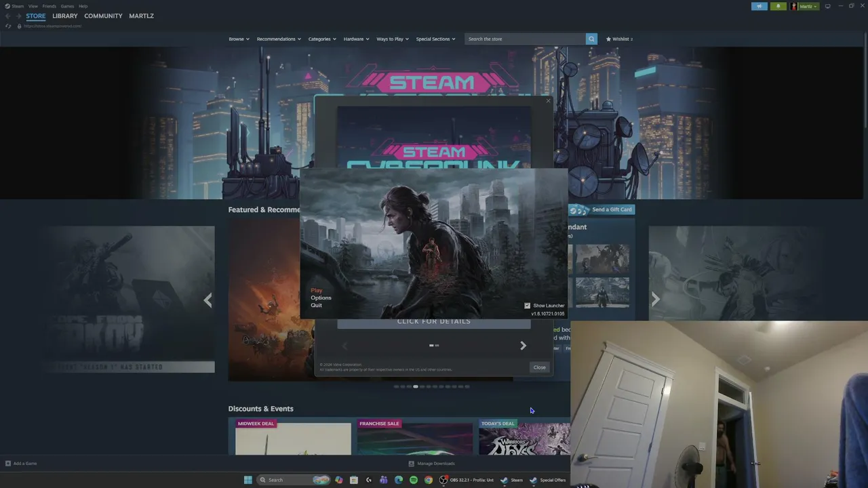This screenshot has height=488, width=868.
Task: Click the page reload icon
Action: click(x=8, y=26)
